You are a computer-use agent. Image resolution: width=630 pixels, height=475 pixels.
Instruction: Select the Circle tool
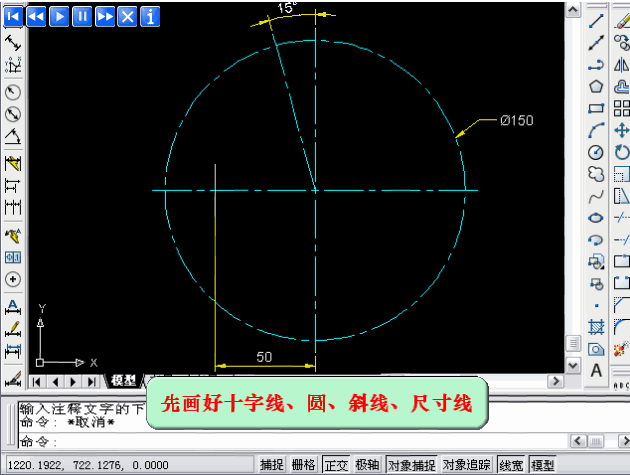596,152
